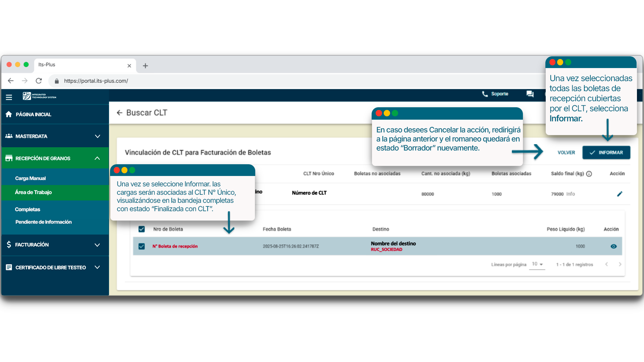Toggle the select-all checkbox in Nro de Boleta header

click(142, 229)
